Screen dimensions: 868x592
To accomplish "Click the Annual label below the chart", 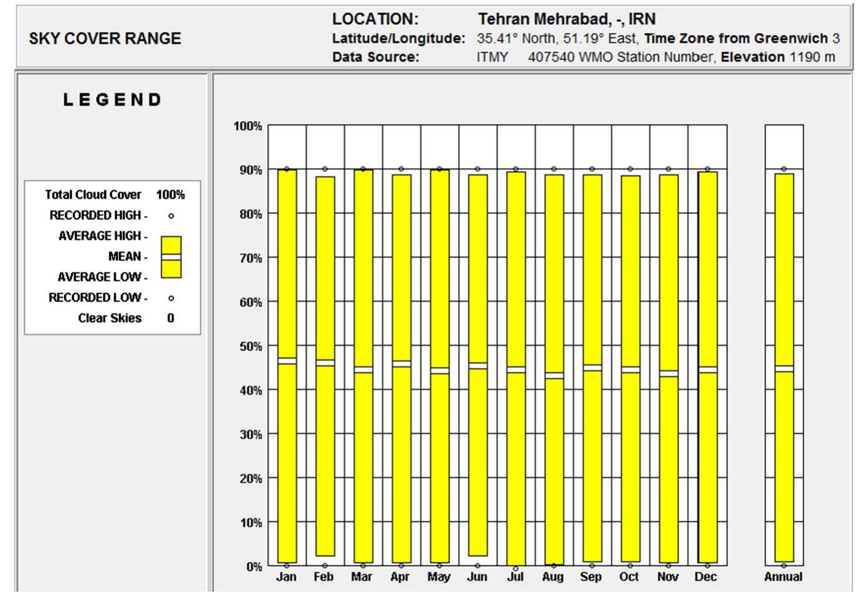I will [783, 577].
